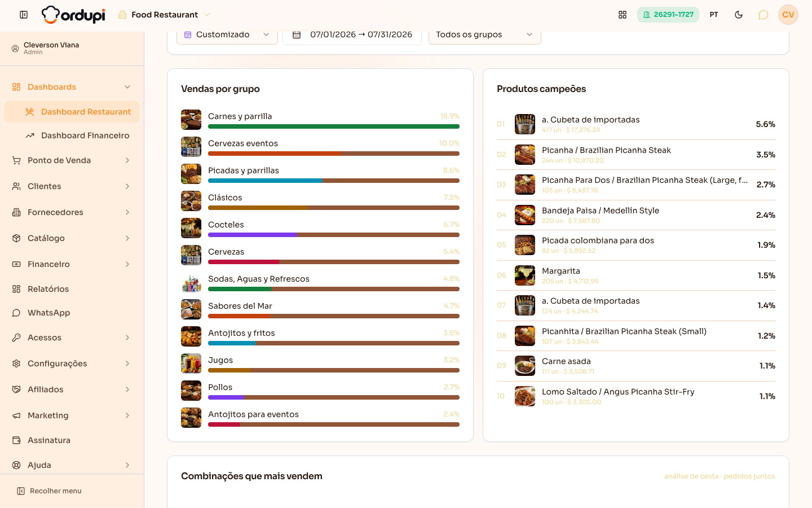Toggle dark mode with the moon icon

pyautogui.click(x=739, y=15)
